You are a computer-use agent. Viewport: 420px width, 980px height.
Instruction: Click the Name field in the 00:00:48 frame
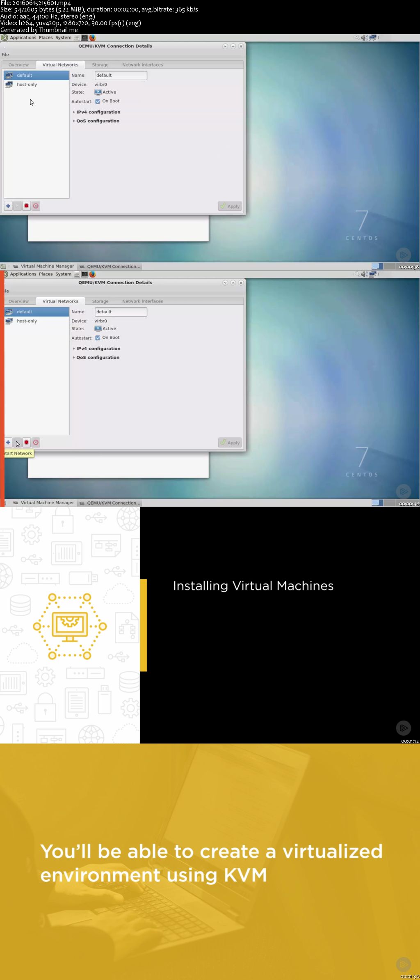click(121, 312)
